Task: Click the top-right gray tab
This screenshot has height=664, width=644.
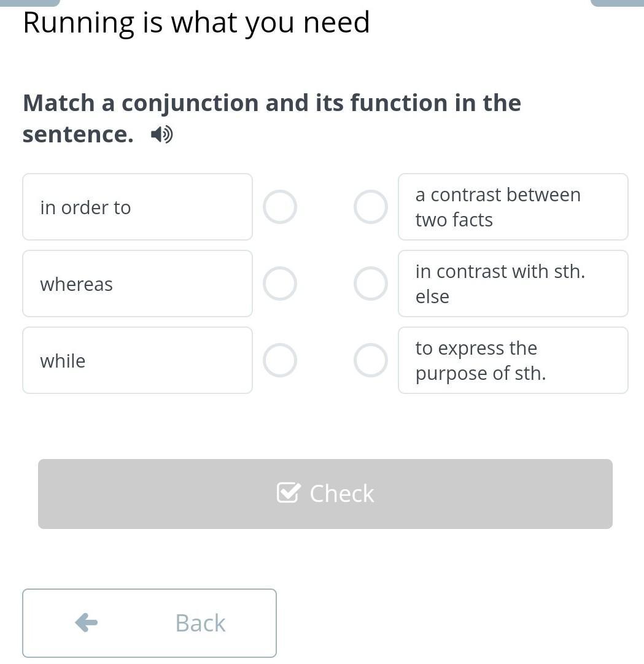Action: [618, 2]
